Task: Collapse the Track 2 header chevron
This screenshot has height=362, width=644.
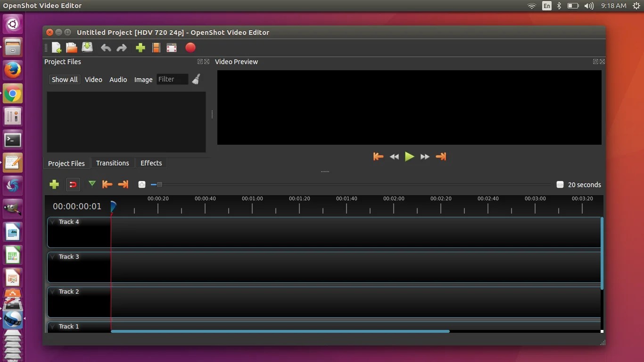Action: tap(52, 291)
